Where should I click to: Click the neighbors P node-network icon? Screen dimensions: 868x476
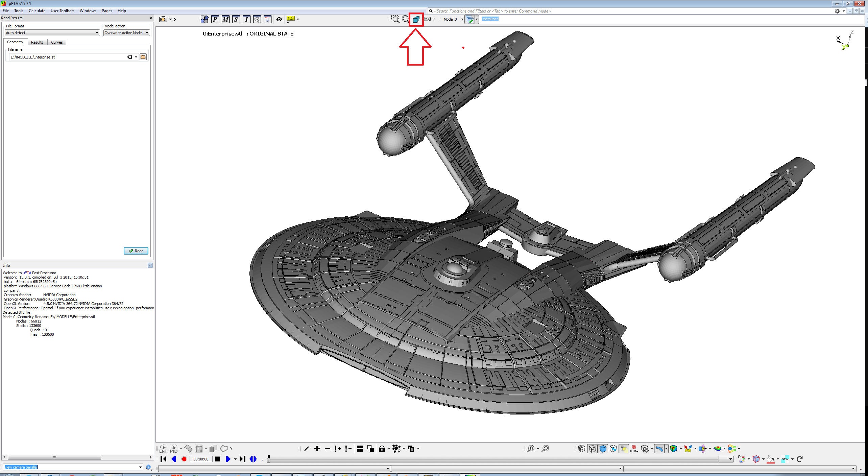pos(396,449)
